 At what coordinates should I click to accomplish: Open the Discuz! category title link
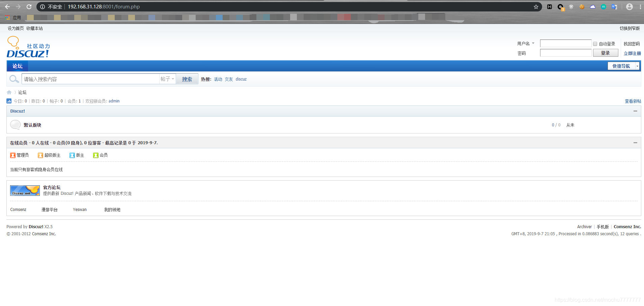tap(18, 111)
